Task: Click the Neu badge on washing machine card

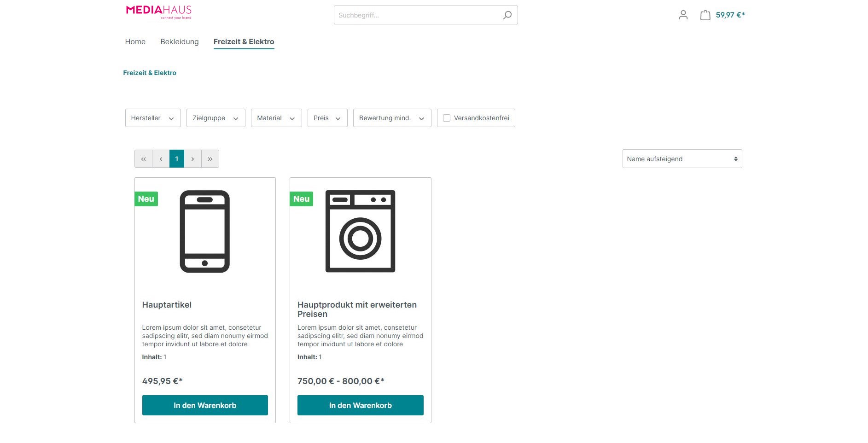Action: (x=302, y=199)
